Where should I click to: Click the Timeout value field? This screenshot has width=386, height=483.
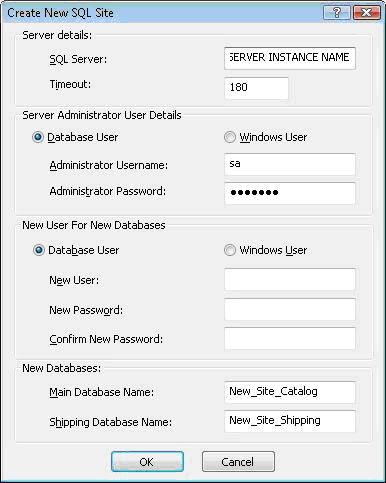pos(256,88)
